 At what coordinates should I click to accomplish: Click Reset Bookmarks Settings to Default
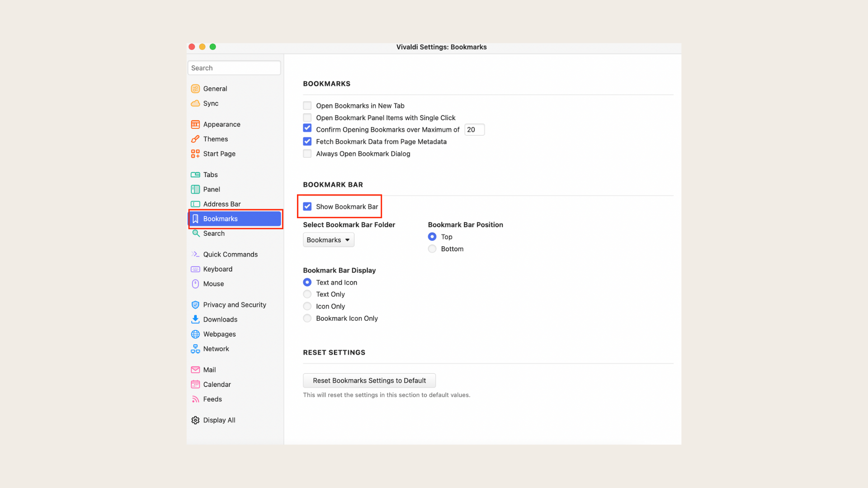pyautogui.click(x=369, y=380)
